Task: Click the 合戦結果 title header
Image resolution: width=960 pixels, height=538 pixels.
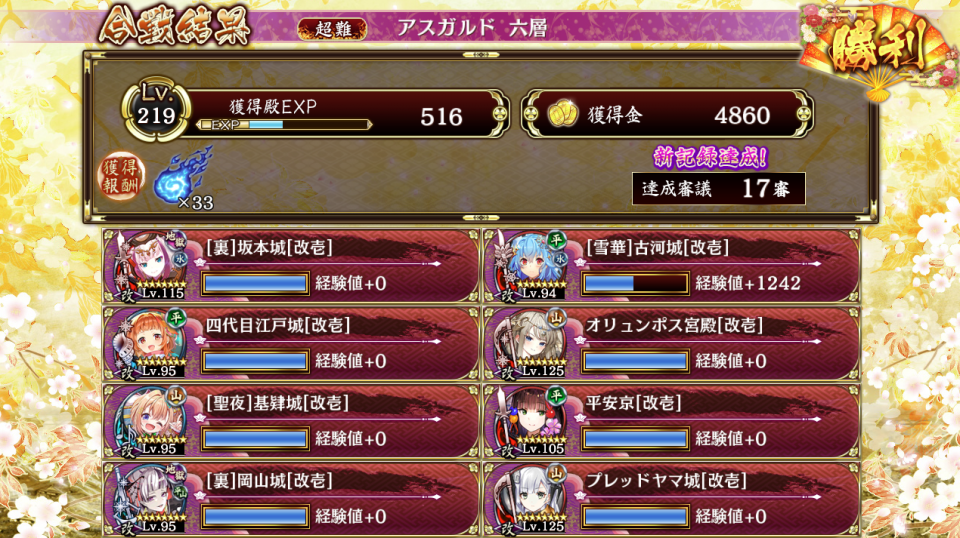Action: (x=174, y=26)
